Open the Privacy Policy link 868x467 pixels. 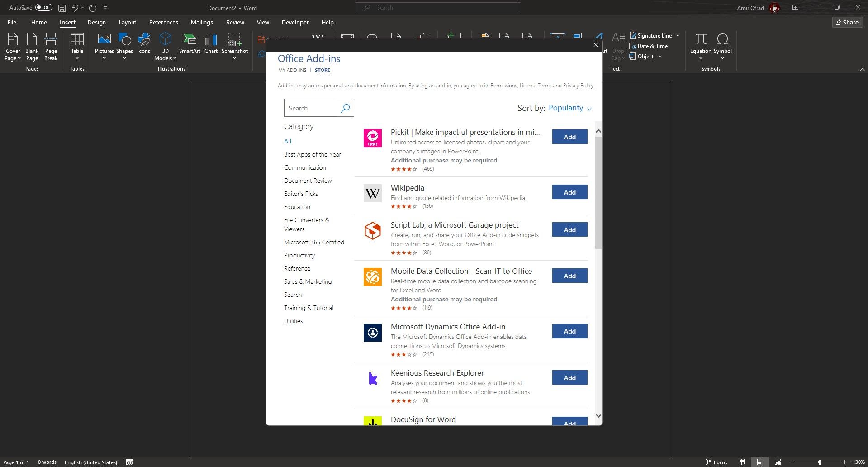(578, 85)
